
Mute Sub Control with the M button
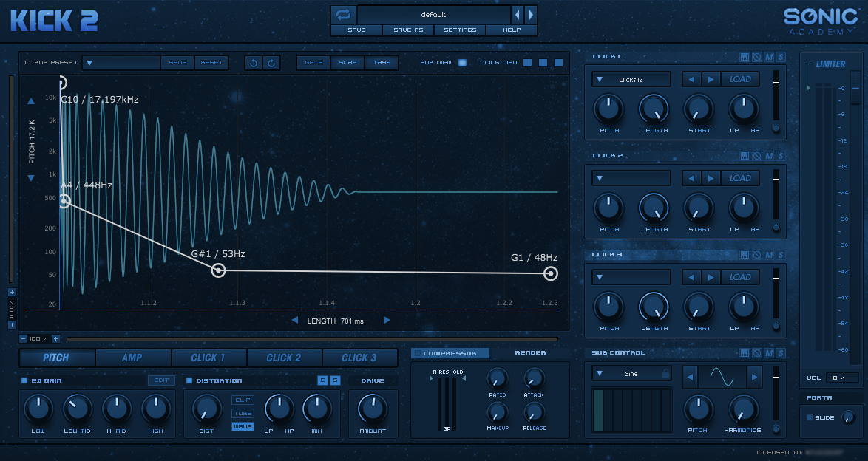769,353
